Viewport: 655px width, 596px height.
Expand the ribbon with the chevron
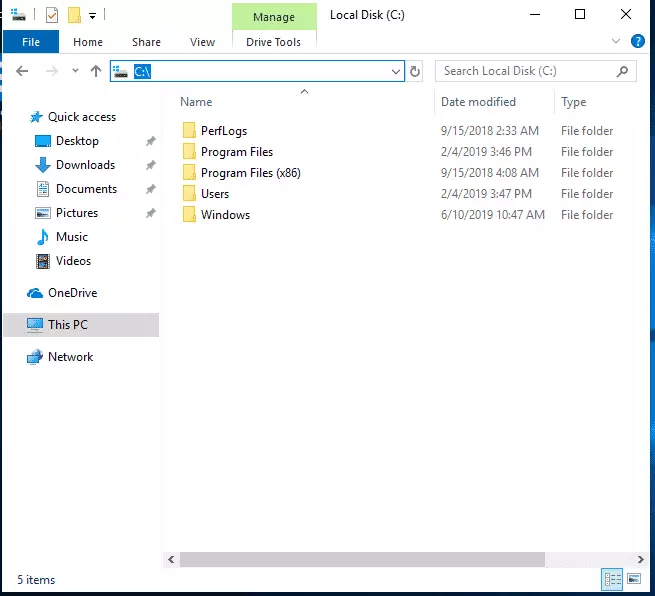(x=615, y=41)
